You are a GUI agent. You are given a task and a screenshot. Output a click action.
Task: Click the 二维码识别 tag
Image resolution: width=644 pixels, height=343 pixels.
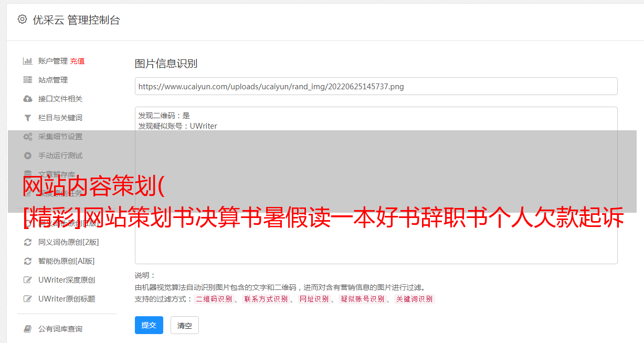coord(214,299)
